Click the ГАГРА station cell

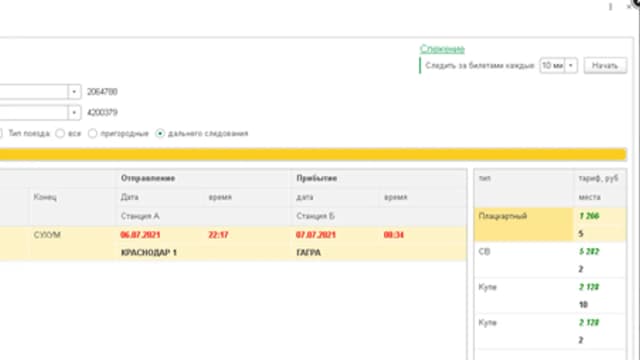(309, 253)
